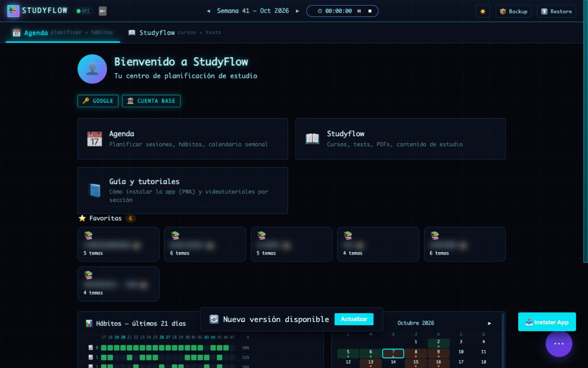This screenshot has width=588, height=368.
Task: Open the Guía y tutoriales card
Action: tap(183, 190)
